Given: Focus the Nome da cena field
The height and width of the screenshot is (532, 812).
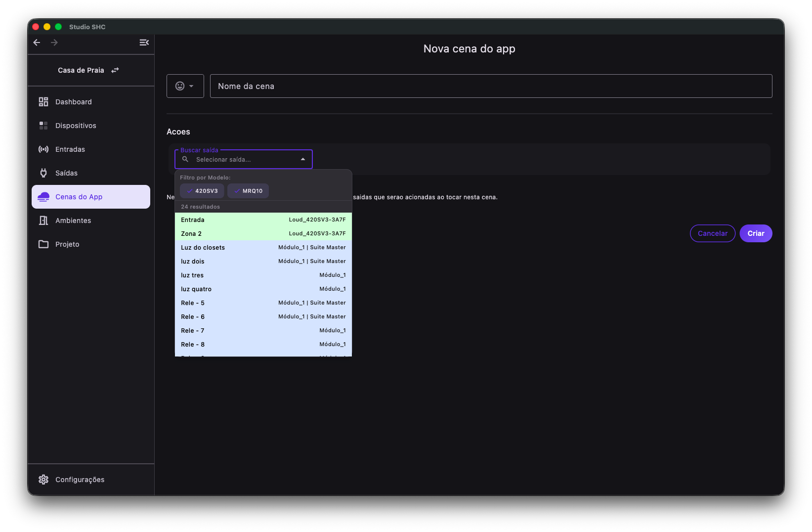Looking at the screenshot, I should coord(491,86).
